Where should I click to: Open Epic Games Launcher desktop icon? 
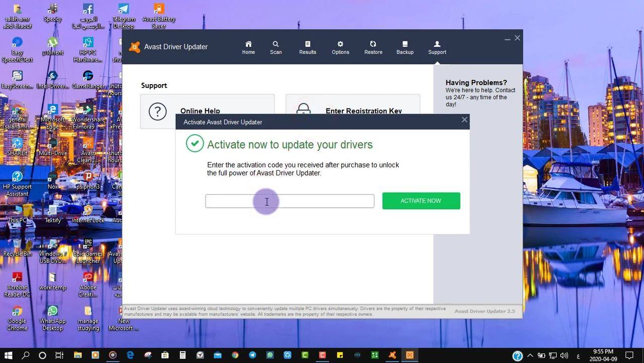tap(88, 251)
